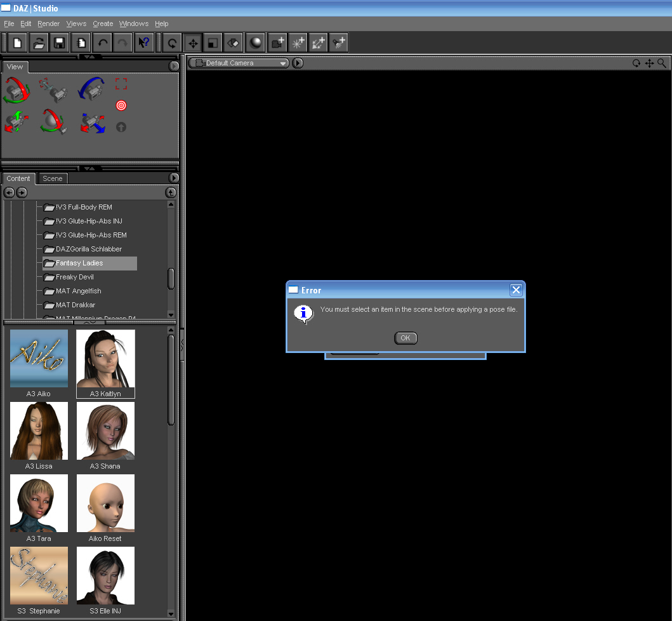
Task: Open the Content panel options arrow
Action: (174, 178)
